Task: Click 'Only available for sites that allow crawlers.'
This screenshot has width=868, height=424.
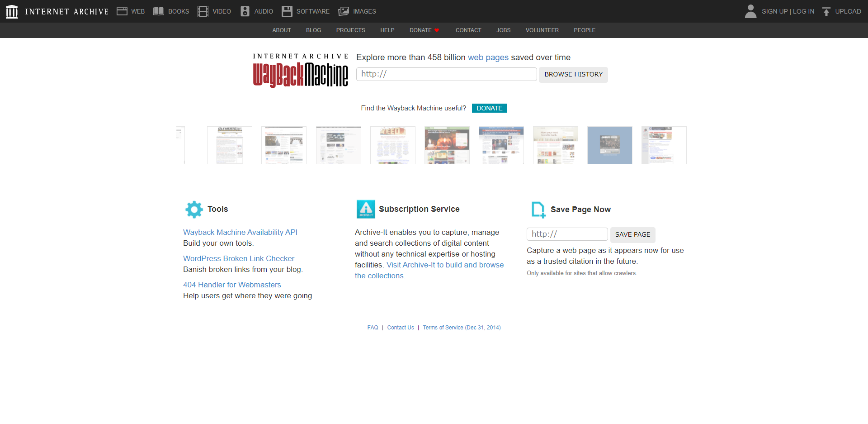Action: (x=582, y=273)
